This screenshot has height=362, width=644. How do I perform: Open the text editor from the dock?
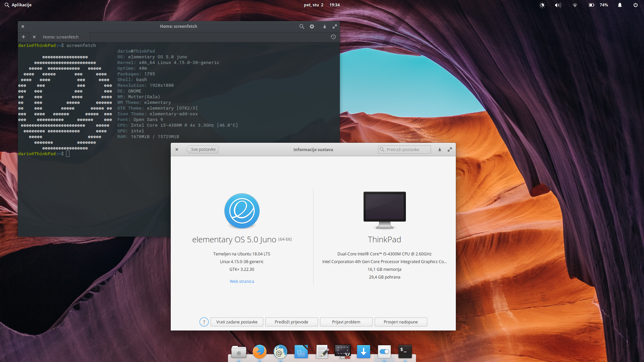322,352
